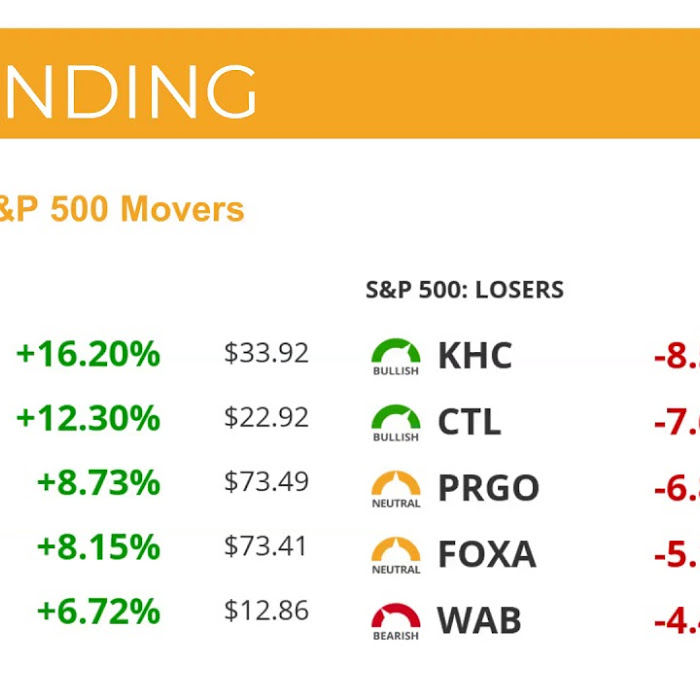Click the S&P 500 Movers heading
Viewport: 700px width, 700px height.
click(x=122, y=209)
